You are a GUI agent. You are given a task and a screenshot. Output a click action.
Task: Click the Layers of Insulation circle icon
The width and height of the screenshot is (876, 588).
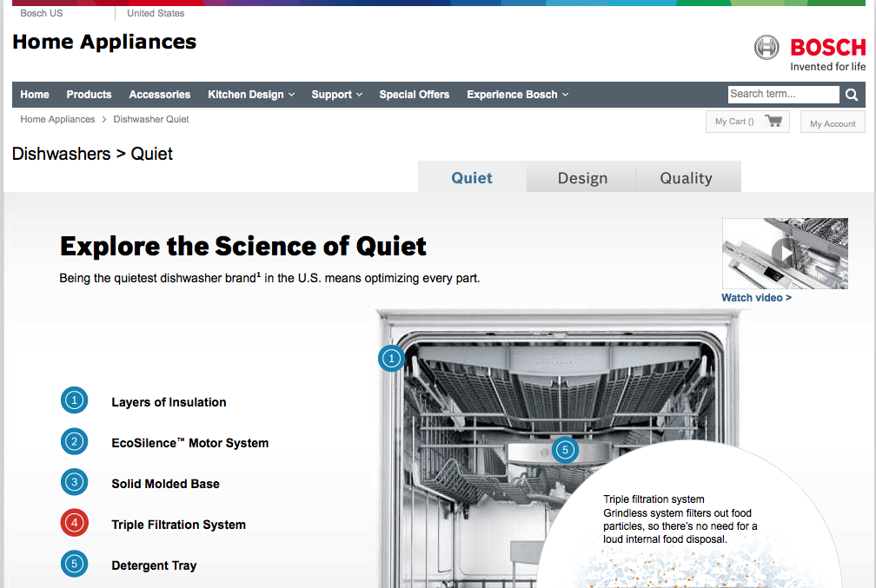pyautogui.click(x=74, y=400)
